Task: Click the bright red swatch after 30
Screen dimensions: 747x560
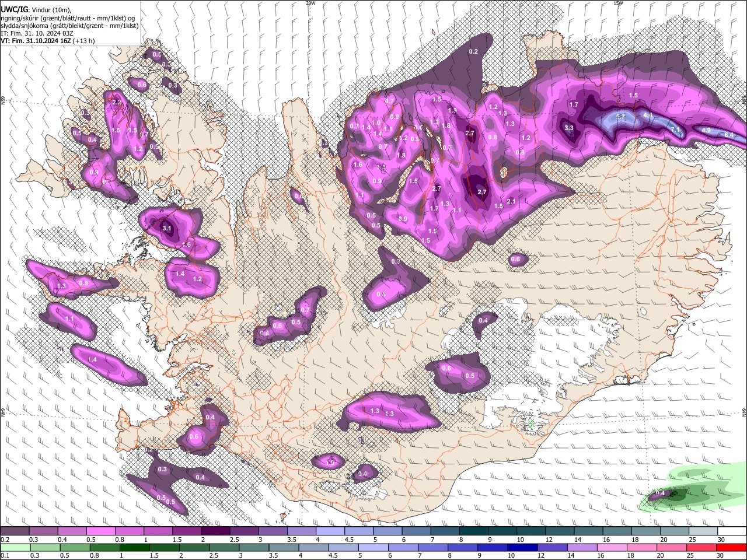Action: [x=731, y=547]
